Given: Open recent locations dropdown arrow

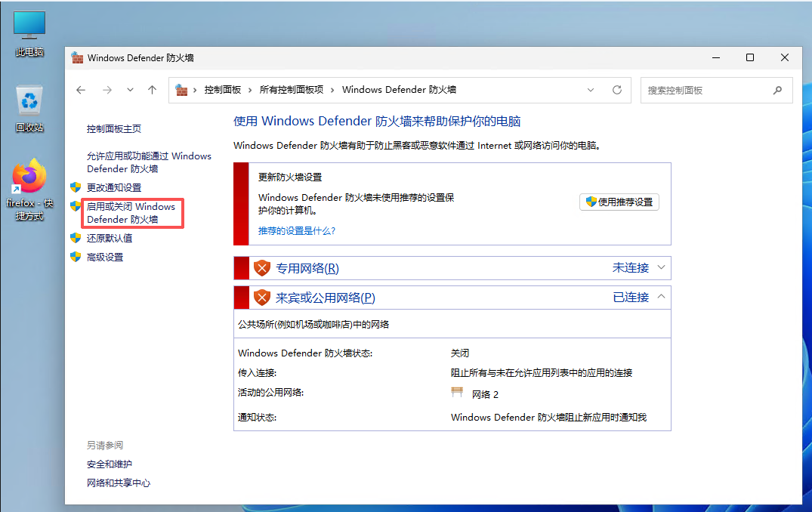Looking at the screenshot, I should [x=130, y=90].
